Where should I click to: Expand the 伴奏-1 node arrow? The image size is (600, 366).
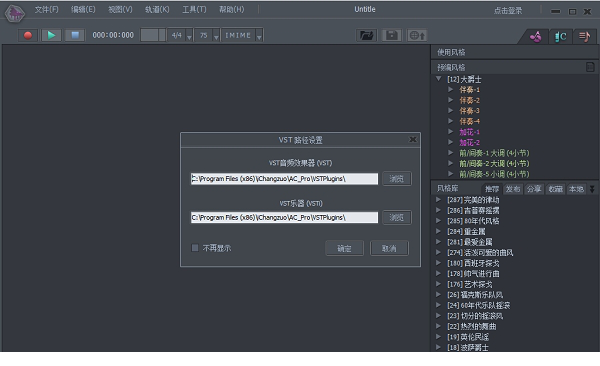[450, 89]
